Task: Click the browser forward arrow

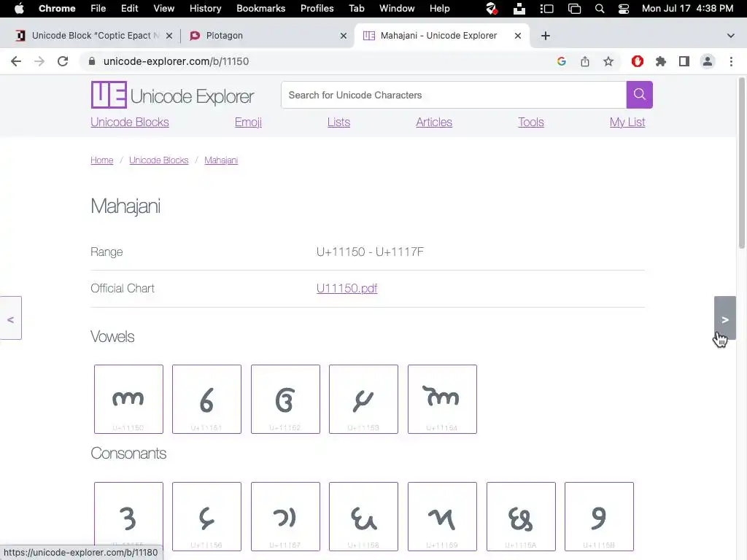Action: click(x=39, y=61)
